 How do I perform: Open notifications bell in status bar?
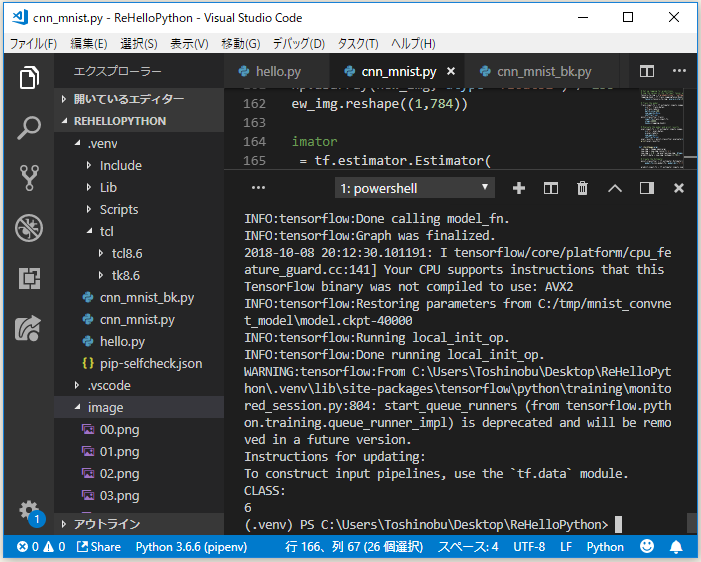click(x=676, y=547)
